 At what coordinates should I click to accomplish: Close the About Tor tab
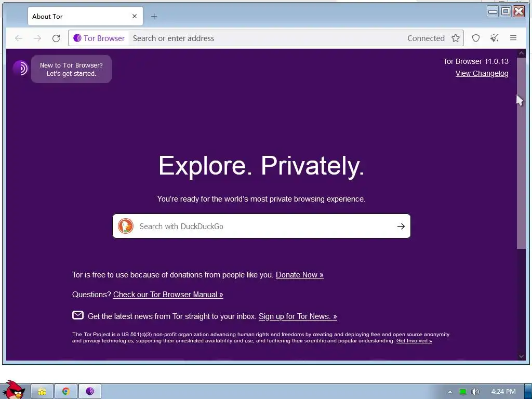coord(135,16)
